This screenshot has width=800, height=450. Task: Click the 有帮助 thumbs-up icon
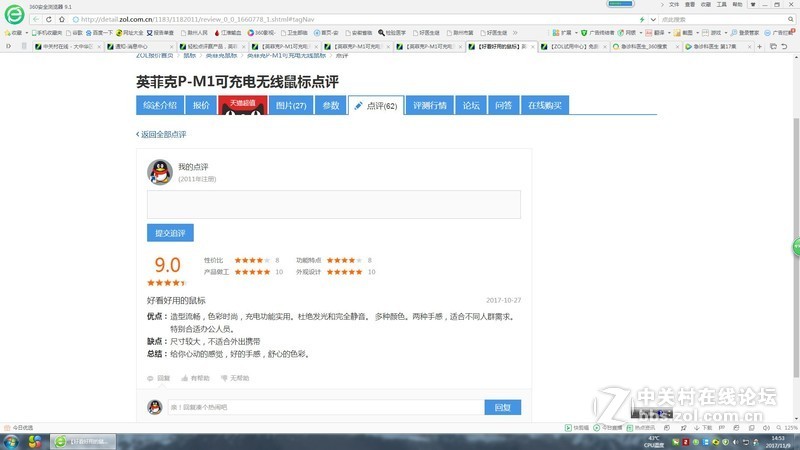185,378
